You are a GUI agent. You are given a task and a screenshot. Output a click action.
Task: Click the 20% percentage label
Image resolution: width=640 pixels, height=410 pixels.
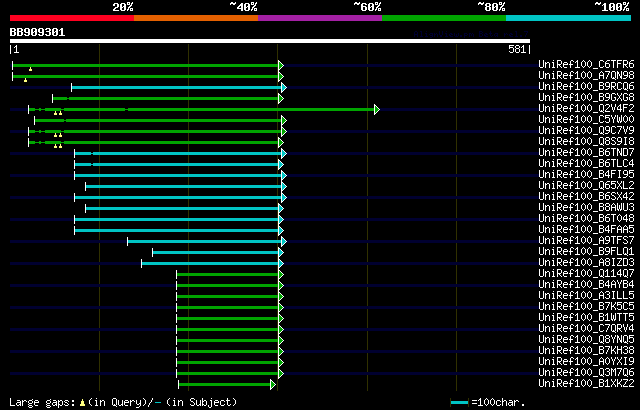[x=123, y=7]
